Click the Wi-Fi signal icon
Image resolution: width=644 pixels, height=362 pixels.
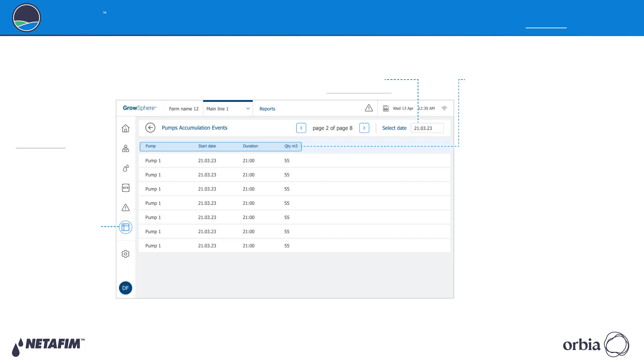pos(444,108)
